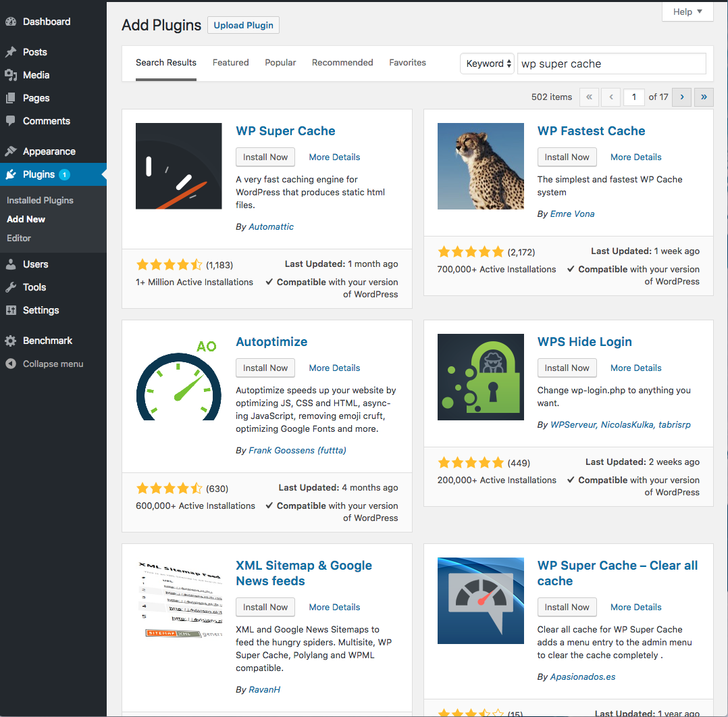The image size is (728, 717).
Task: Click the Media library icon
Action: point(11,75)
